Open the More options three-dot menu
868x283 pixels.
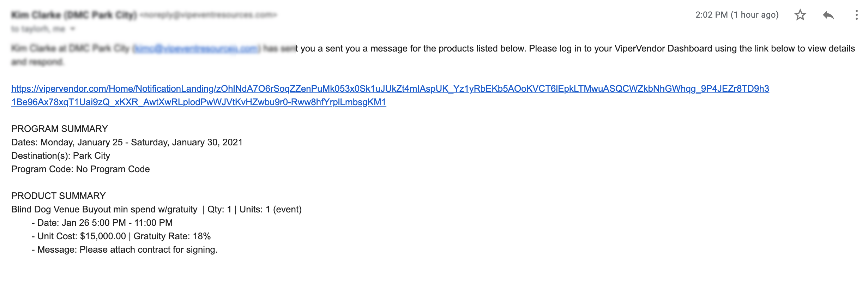856,15
